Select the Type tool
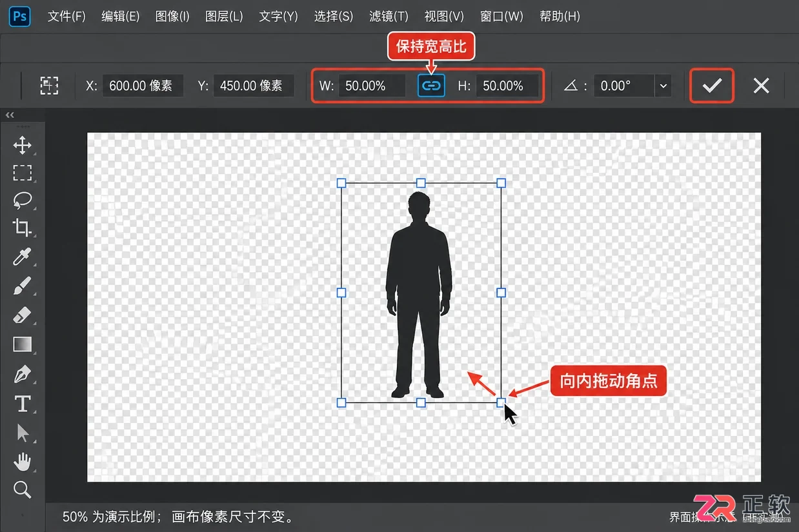Viewport: 799px width, 532px height. pos(23,404)
